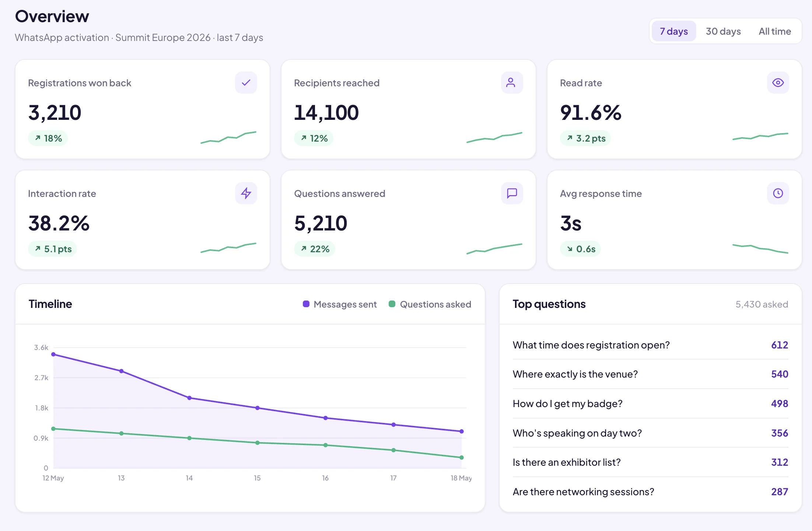Click the Recipients reached sparkline
This screenshot has height=531, width=812.
point(494,137)
